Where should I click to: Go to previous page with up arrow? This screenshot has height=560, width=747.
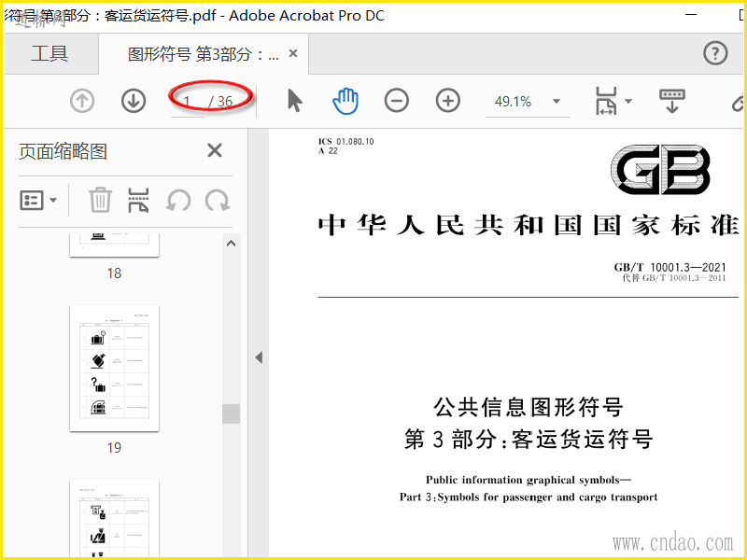pos(82,101)
